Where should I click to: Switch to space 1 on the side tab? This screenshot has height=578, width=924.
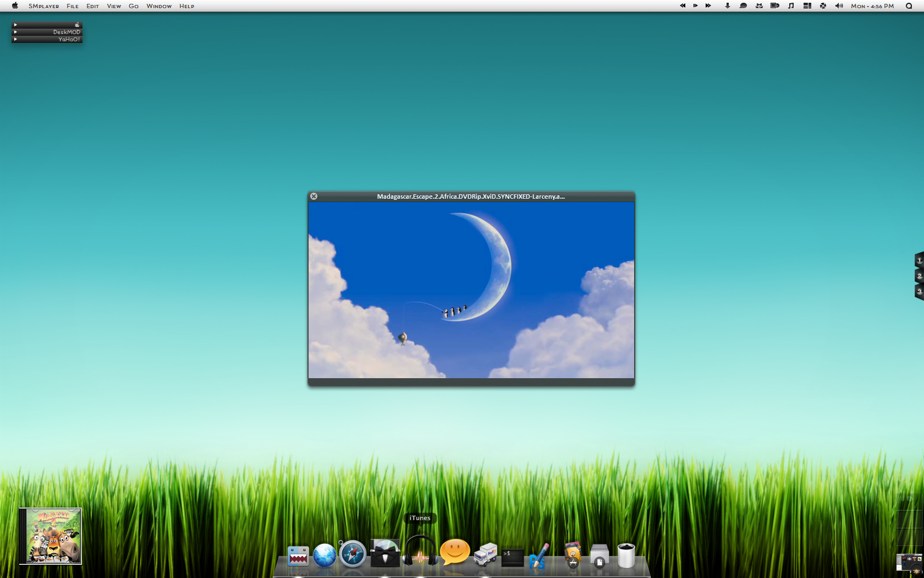click(919, 260)
